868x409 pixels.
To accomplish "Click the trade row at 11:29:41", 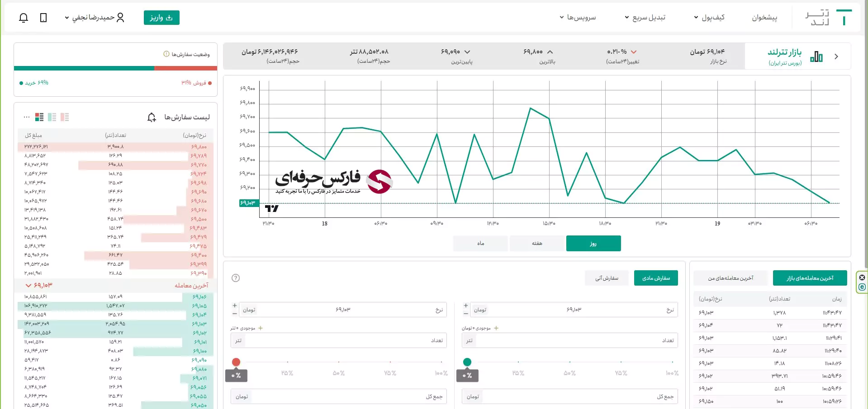I will [770, 338].
